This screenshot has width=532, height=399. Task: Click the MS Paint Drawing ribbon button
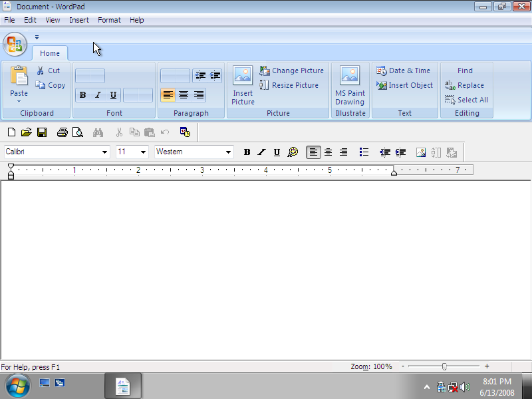tap(350, 85)
